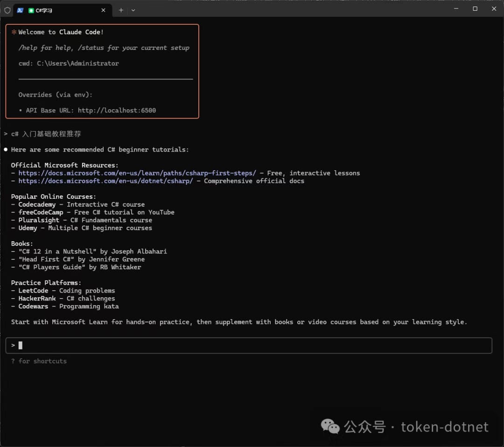504x447 pixels.
Task: Click the 'Popular Online Courses:' heading
Action: pos(53,196)
